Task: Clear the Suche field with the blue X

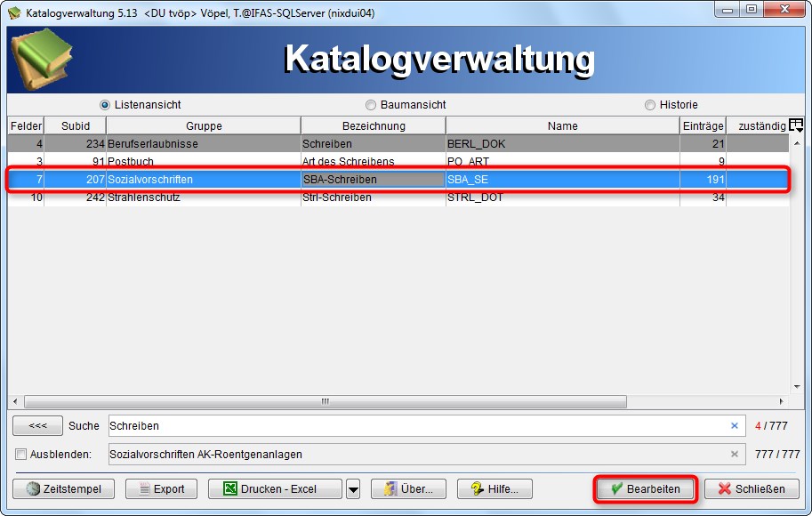Action: click(x=735, y=426)
